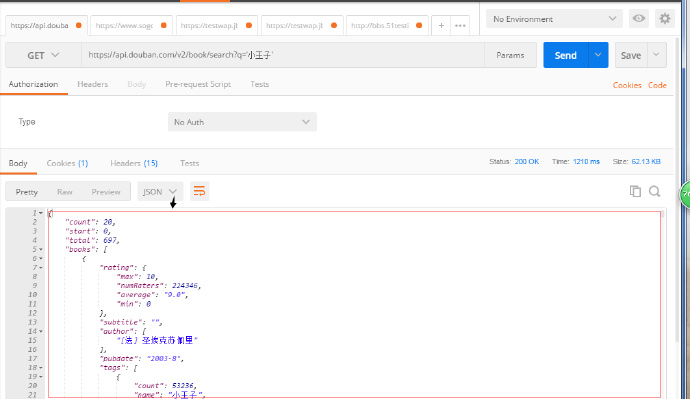Open the Send button dropdown arrow
This screenshot has width=690, height=399.
click(x=598, y=55)
